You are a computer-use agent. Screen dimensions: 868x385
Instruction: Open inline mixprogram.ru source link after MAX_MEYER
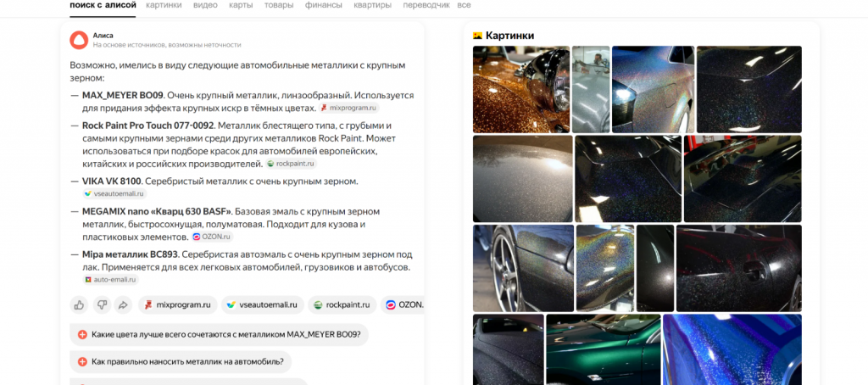click(348, 109)
